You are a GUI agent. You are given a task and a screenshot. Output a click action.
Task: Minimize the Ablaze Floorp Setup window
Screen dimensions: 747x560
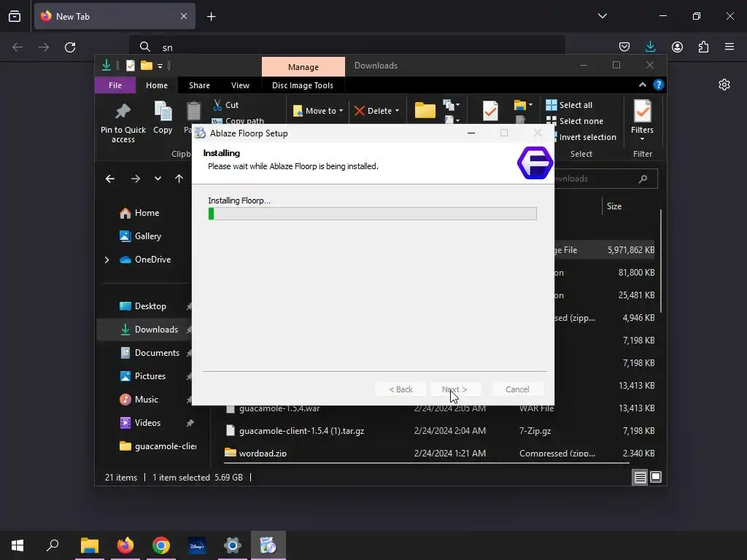(471, 133)
